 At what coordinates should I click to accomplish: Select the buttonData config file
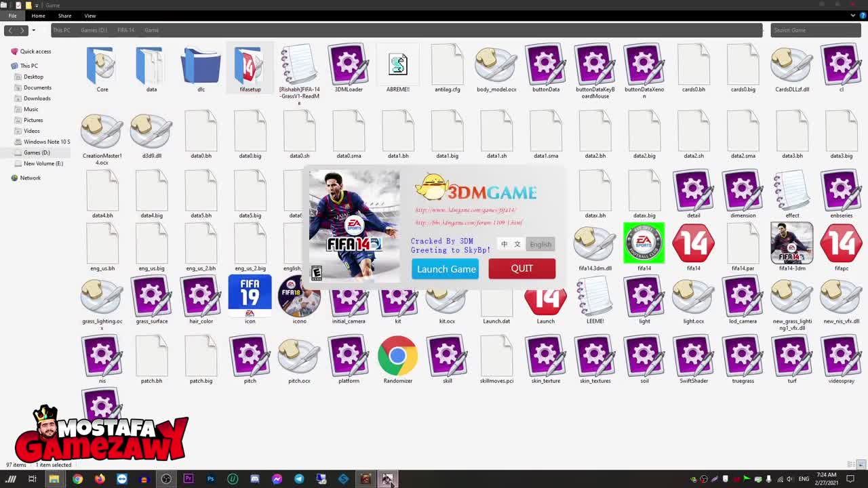pos(546,69)
